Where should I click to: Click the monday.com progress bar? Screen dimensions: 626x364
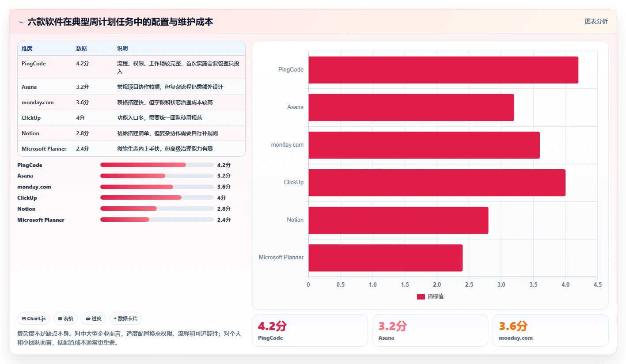tap(157, 187)
